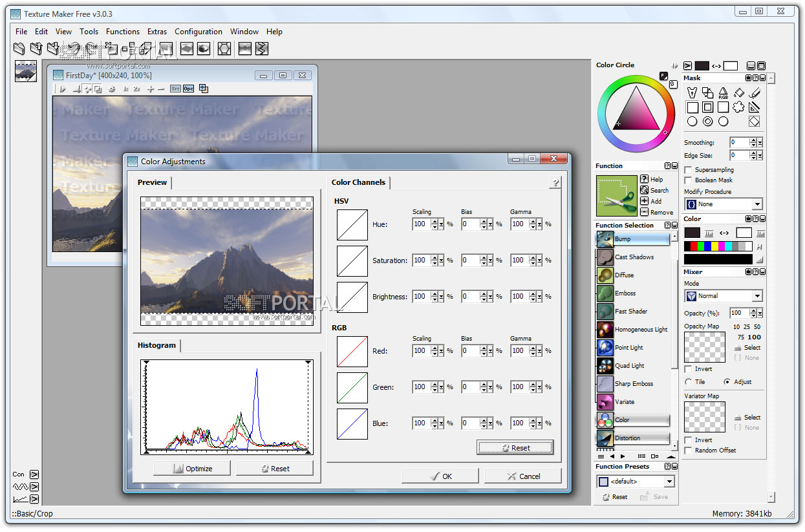Check Invert under Variator Map
The image size is (805, 532).
coord(689,440)
